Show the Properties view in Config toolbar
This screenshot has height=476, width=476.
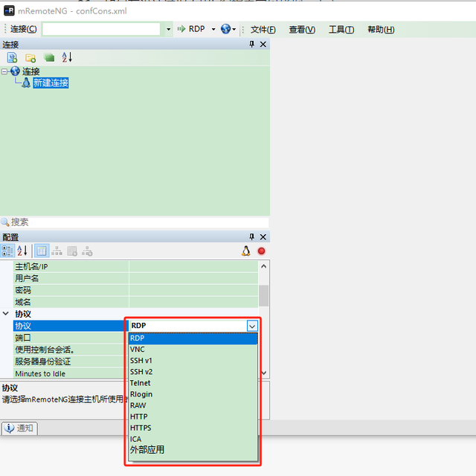tap(42, 251)
